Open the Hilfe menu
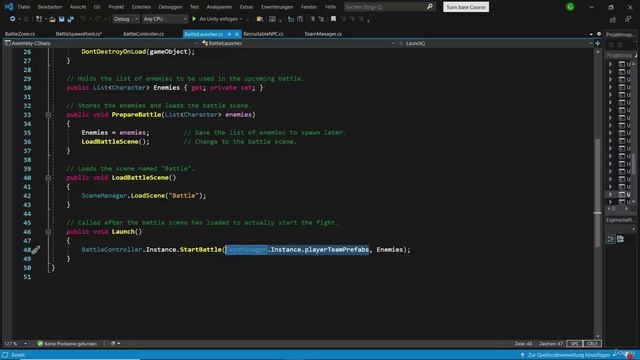The height and width of the screenshot is (360, 640). pyautogui.click(x=331, y=7)
